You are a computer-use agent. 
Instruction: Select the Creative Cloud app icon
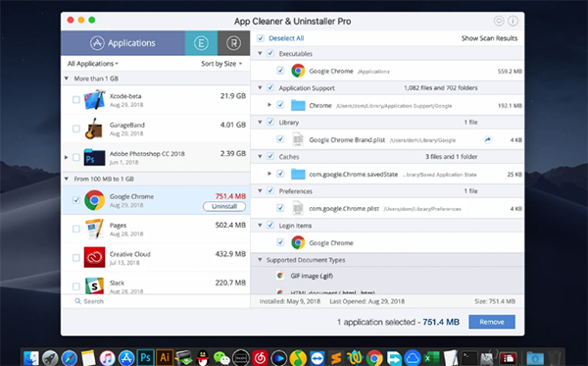tap(94, 257)
